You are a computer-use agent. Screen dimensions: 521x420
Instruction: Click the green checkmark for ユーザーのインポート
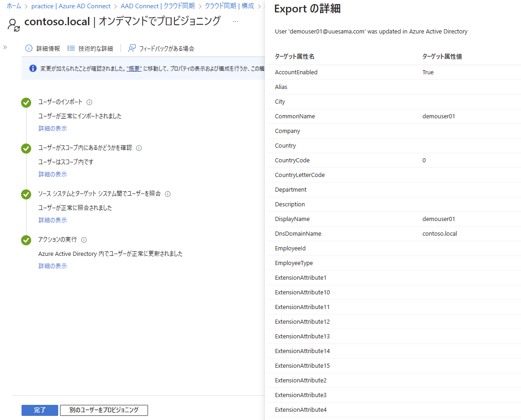tap(26, 103)
